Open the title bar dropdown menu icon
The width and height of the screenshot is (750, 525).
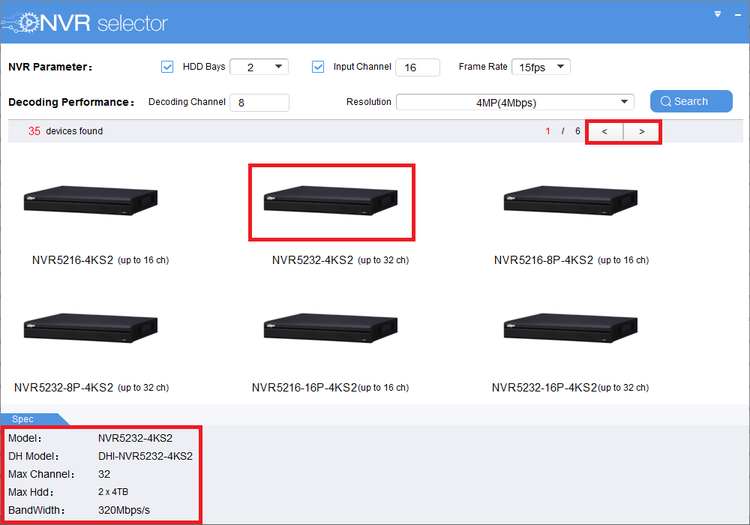[x=717, y=14]
